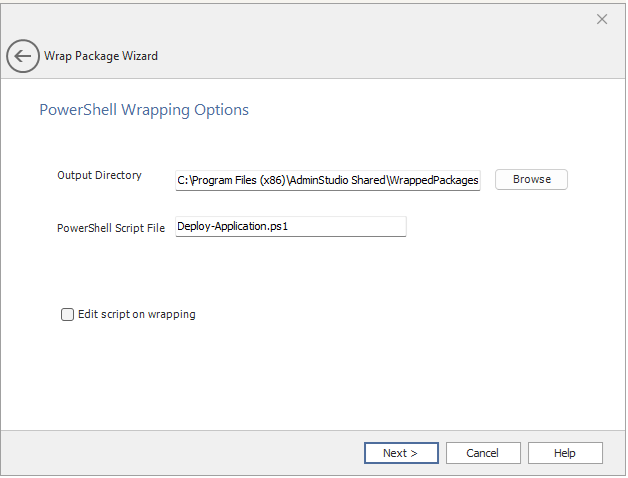Click the 'Wrap Package Wizard' title text
Screen dimensions: 628x478
coord(101,56)
